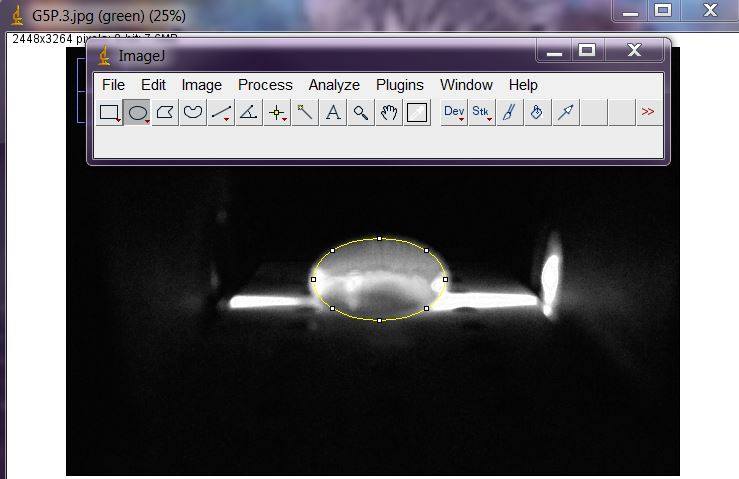Select the Polygon selection tool

pyautogui.click(x=166, y=113)
